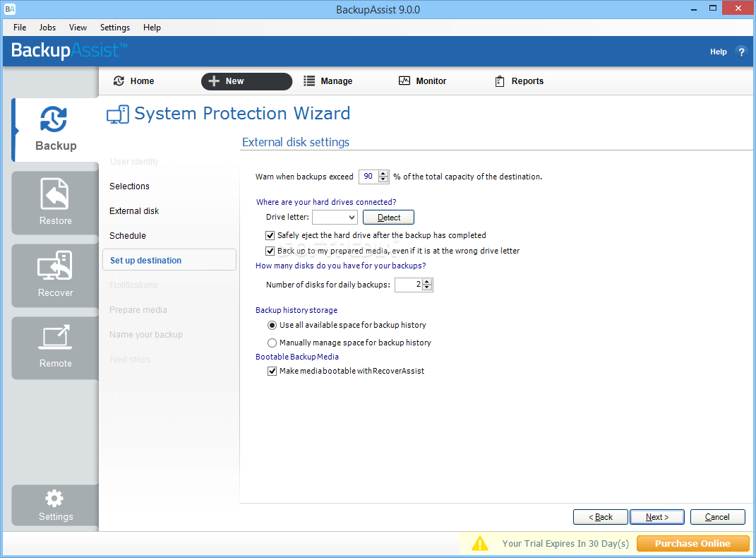Open the Jobs menu

(47, 28)
